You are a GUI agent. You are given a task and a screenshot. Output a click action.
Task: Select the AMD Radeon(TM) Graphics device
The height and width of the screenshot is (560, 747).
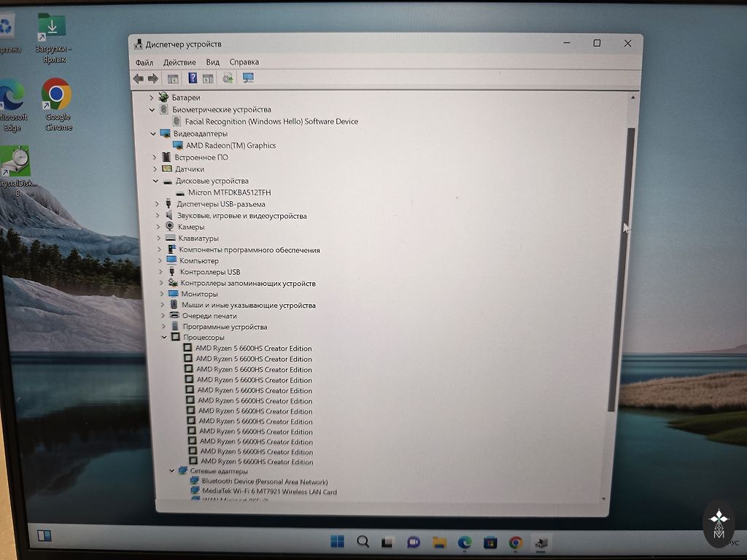pyautogui.click(x=231, y=146)
